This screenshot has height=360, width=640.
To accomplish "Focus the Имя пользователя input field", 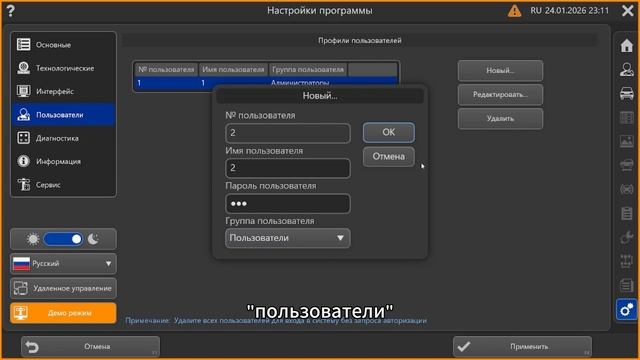I will coord(288,168).
